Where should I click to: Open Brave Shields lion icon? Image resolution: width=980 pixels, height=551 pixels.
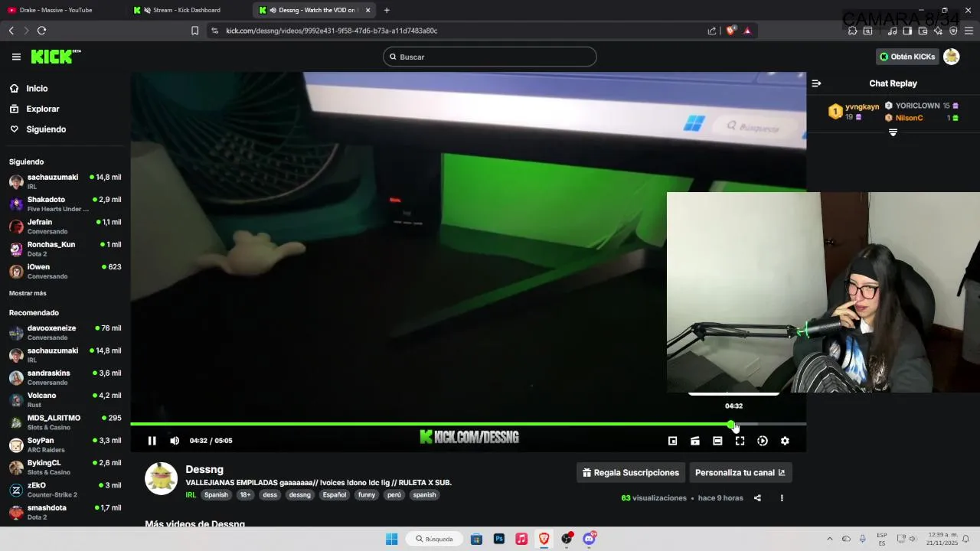click(x=730, y=31)
